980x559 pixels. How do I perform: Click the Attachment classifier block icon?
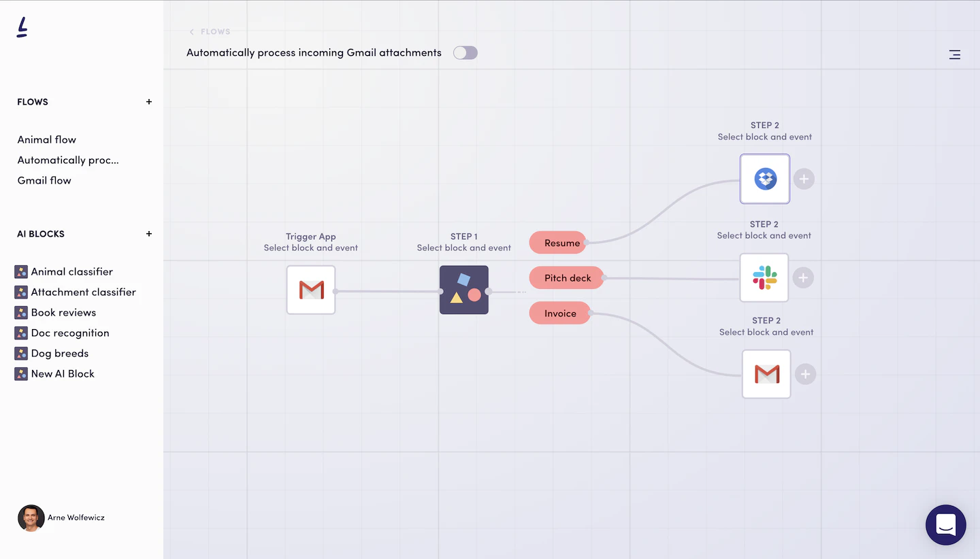pos(20,292)
